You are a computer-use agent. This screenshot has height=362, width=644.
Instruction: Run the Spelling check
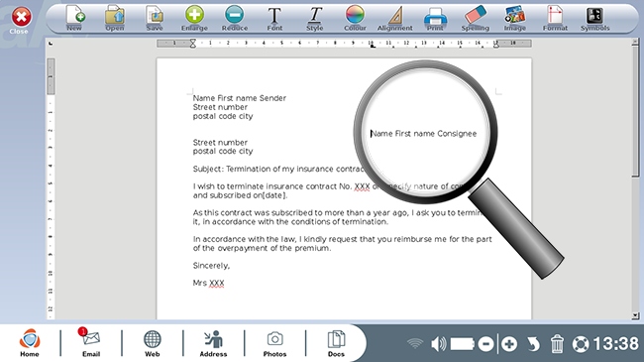[476, 19]
